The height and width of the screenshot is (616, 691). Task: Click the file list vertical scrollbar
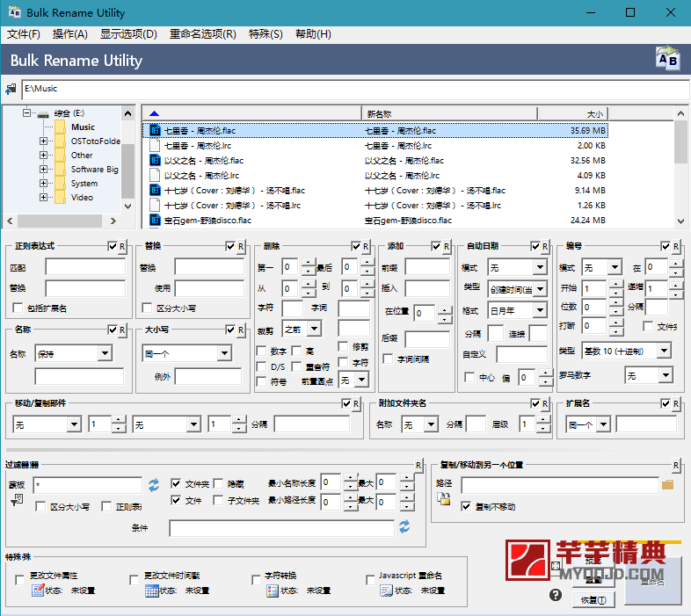pos(680,167)
